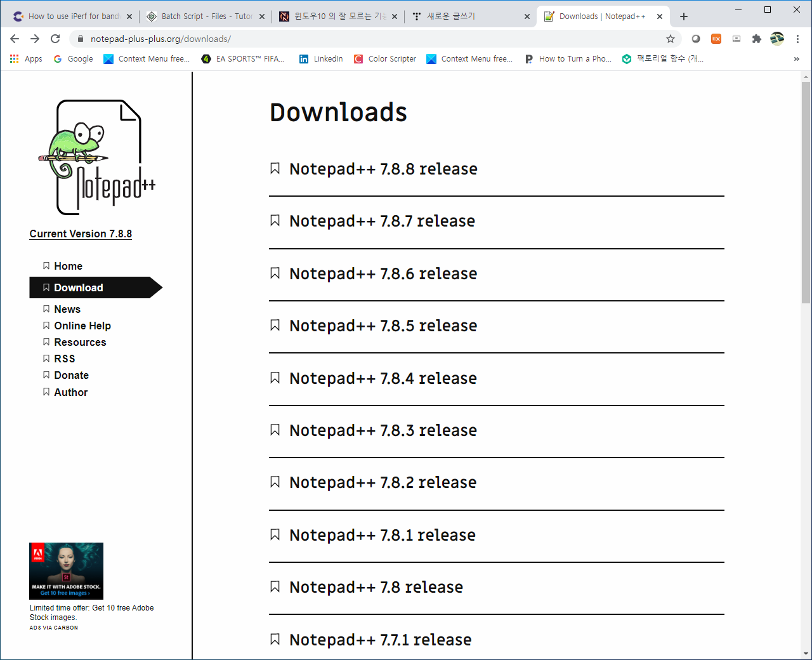This screenshot has height=660, width=812.
Task: Close the 새로운 글쓰기 tab
Action: coord(527,16)
